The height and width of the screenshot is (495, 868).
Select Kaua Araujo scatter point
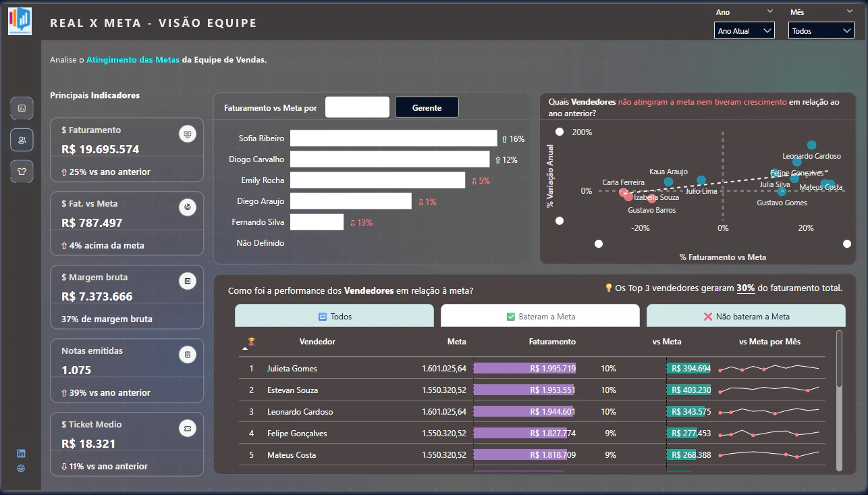(x=668, y=182)
